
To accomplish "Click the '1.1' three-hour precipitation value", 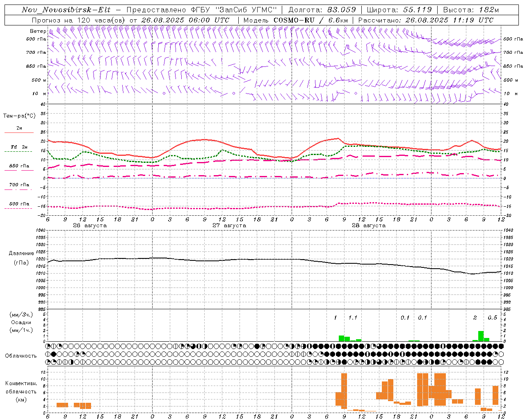I will tap(353, 318).
